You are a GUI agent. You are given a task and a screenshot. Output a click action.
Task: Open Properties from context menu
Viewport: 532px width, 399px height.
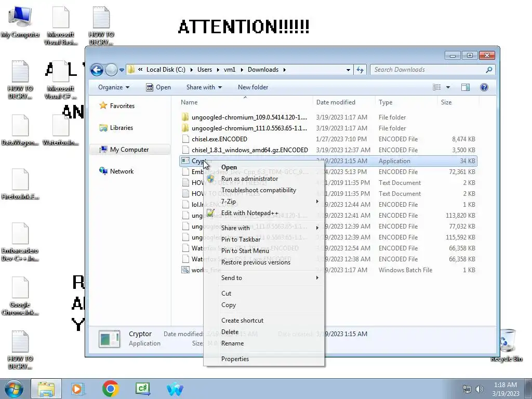point(264,359)
